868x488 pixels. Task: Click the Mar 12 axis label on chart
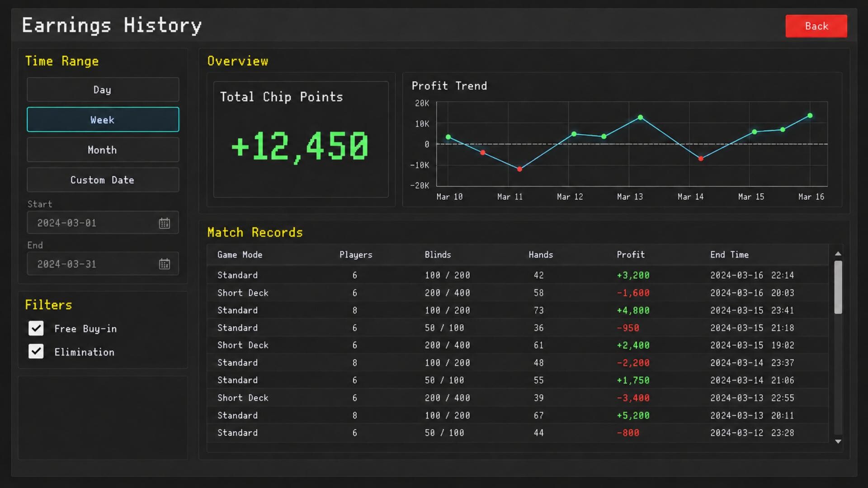click(570, 197)
